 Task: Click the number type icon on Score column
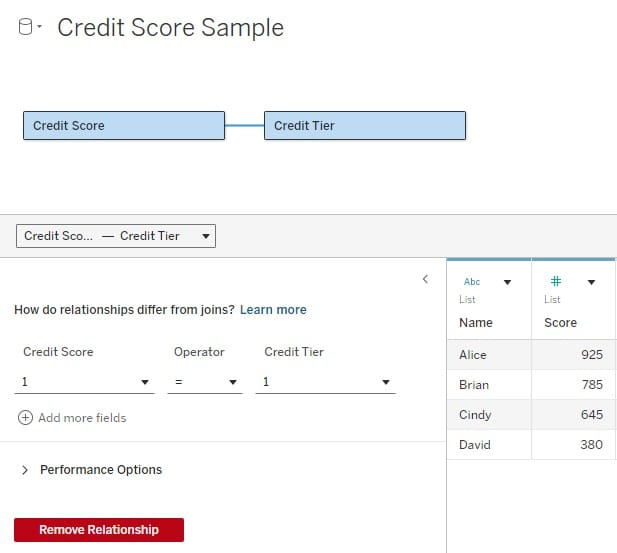point(556,281)
